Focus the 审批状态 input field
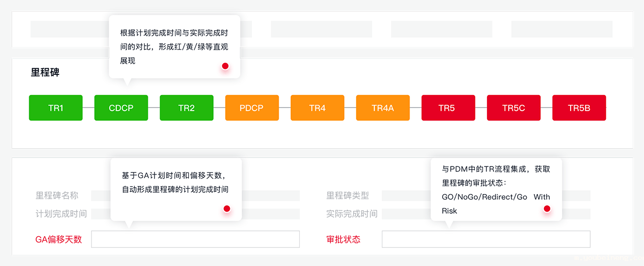Image resolution: width=644 pixels, height=266 pixels. [x=486, y=239]
